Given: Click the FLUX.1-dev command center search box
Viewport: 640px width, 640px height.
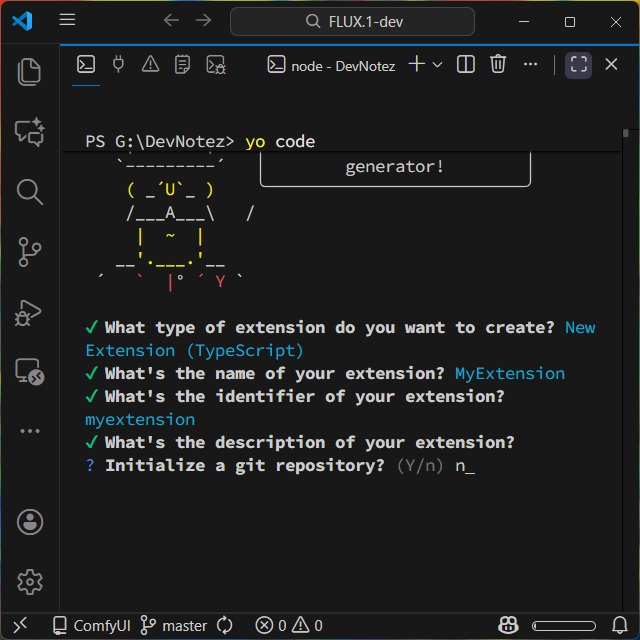Looking at the screenshot, I should click(366, 21).
